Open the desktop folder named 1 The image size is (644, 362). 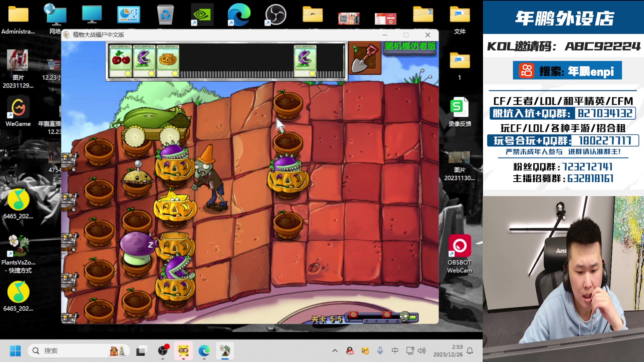460,66
